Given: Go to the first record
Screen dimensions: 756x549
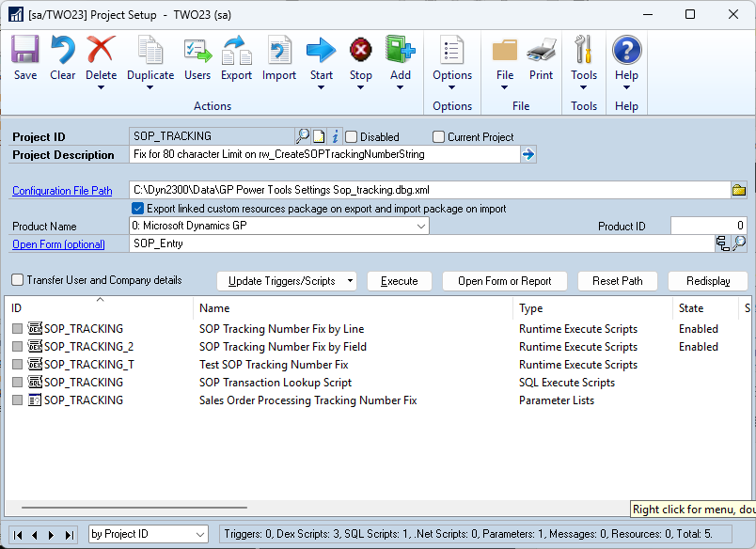Looking at the screenshot, I should [18, 535].
